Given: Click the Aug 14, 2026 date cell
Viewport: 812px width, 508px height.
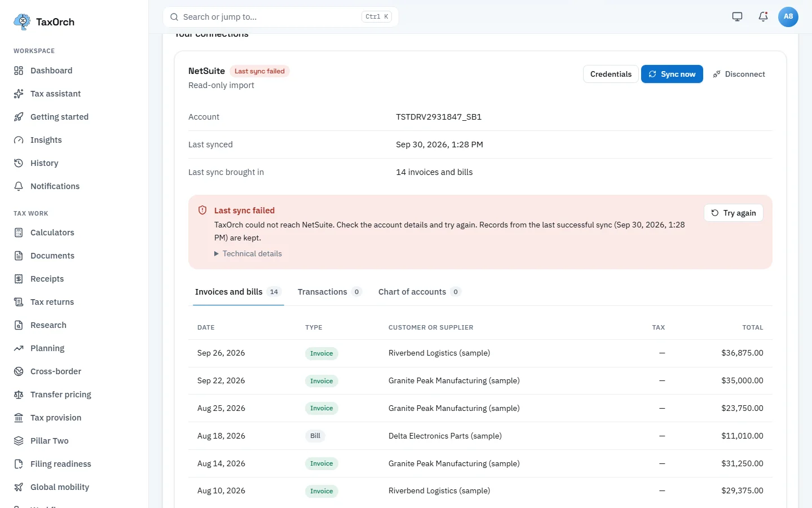Looking at the screenshot, I should tap(221, 464).
